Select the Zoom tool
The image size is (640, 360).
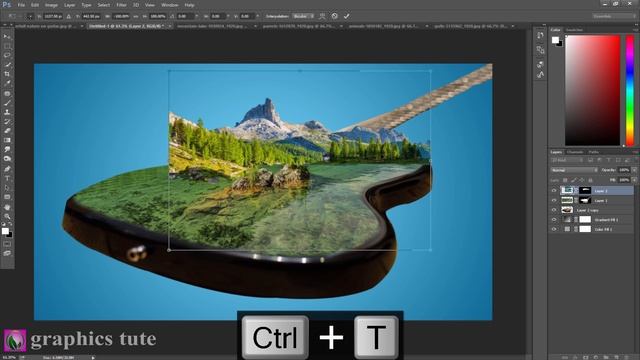(x=7, y=216)
